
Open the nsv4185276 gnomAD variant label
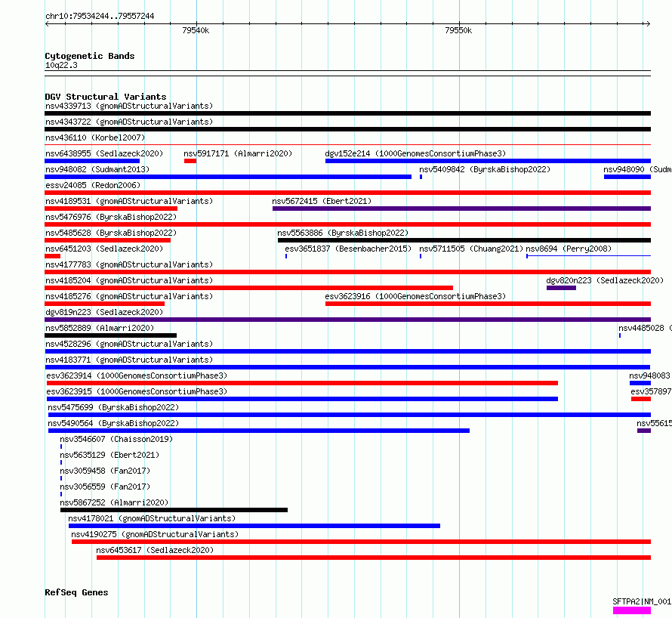point(129,296)
